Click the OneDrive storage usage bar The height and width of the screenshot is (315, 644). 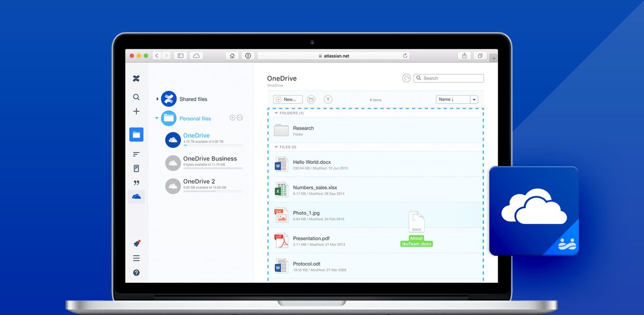coord(213,145)
